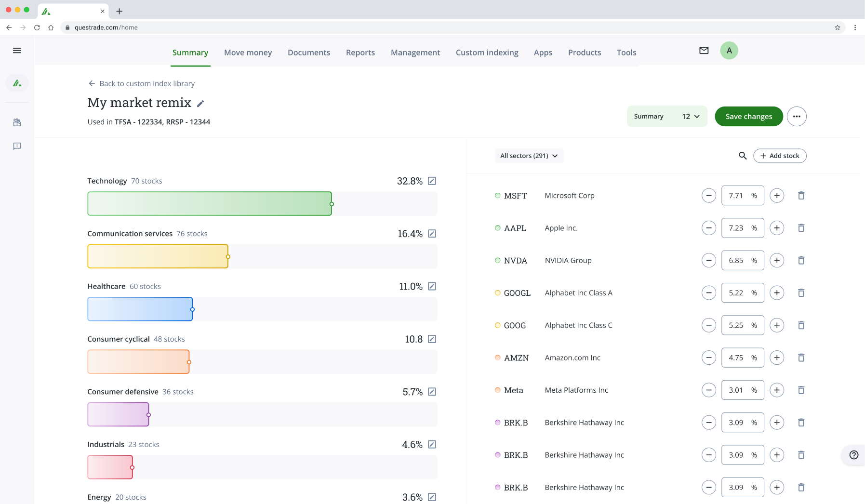Open the Documents tab
Image resolution: width=865 pixels, height=504 pixels.
tap(309, 53)
